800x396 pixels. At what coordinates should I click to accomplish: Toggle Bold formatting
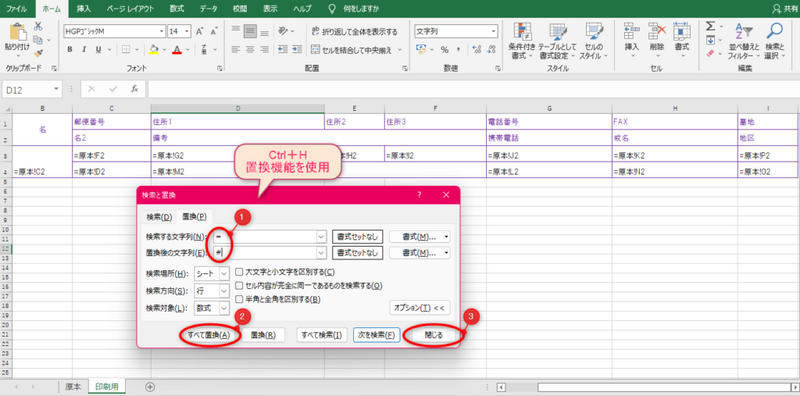coord(70,50)
